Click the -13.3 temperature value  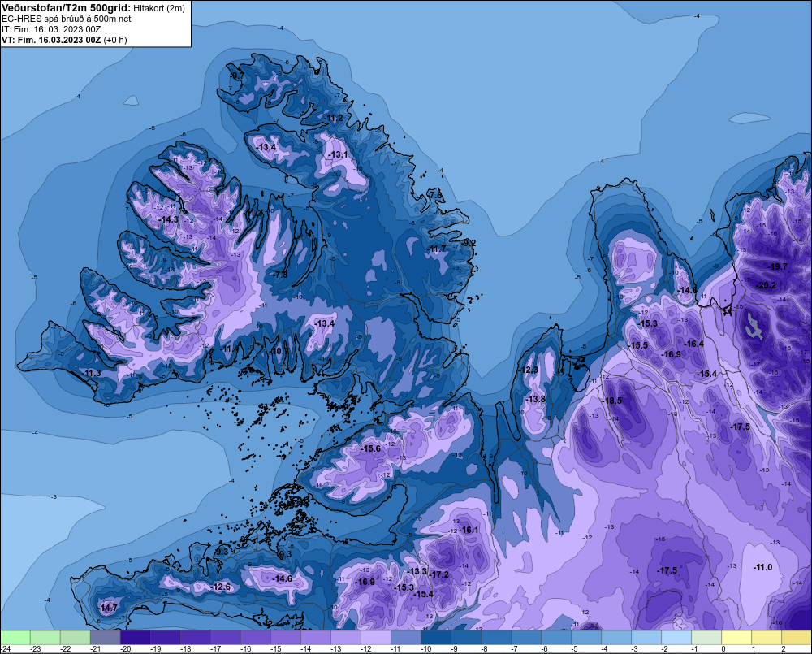point(417,571)
